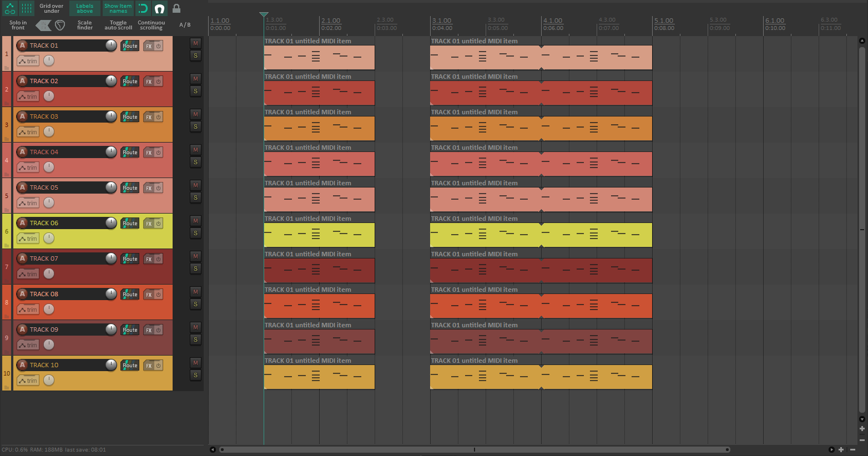Click the horizontal zoom in plus icon

point(841,449)
